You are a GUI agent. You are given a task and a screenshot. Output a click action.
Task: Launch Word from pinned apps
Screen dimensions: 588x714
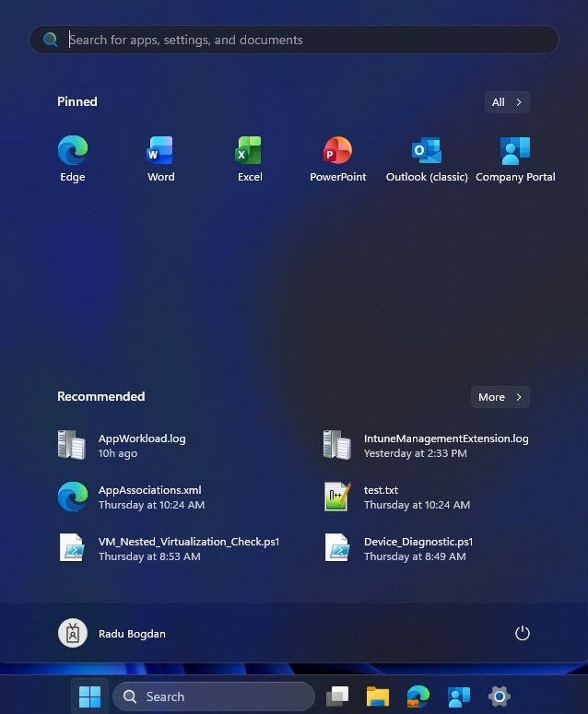160,158
